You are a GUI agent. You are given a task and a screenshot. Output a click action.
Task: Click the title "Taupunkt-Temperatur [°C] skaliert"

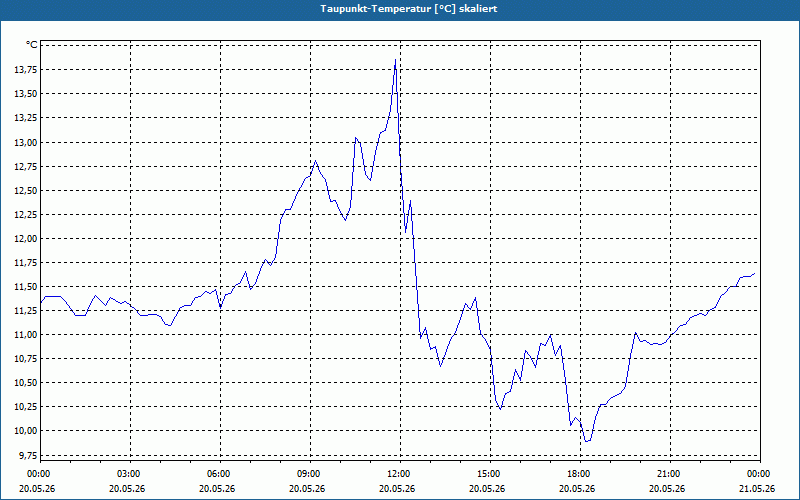[409, 9]
